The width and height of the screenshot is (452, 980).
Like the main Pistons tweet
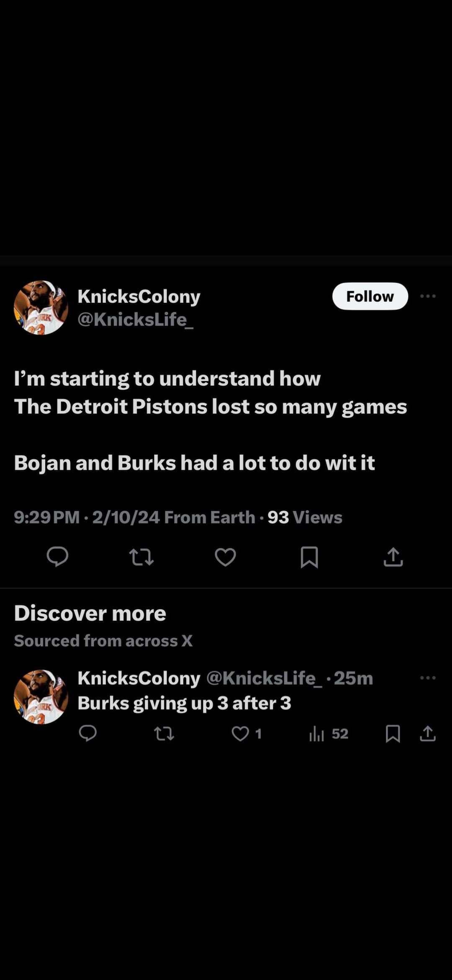pos(225,557)
